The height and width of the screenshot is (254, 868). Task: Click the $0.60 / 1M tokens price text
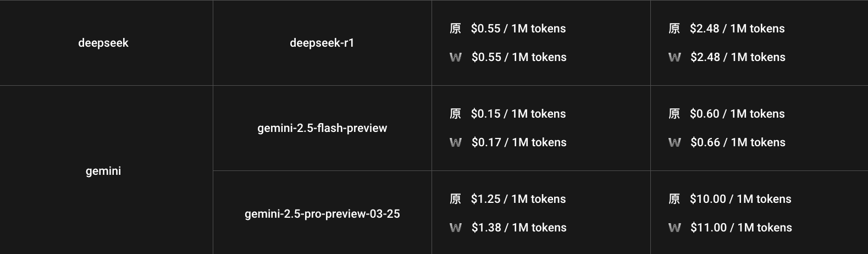point(737,114)
